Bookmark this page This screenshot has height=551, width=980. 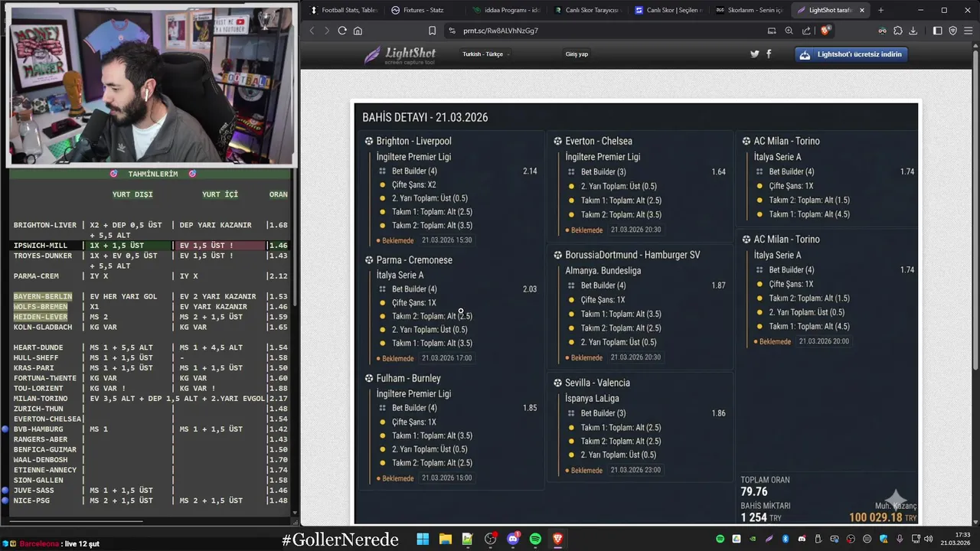tap(432, 31)
